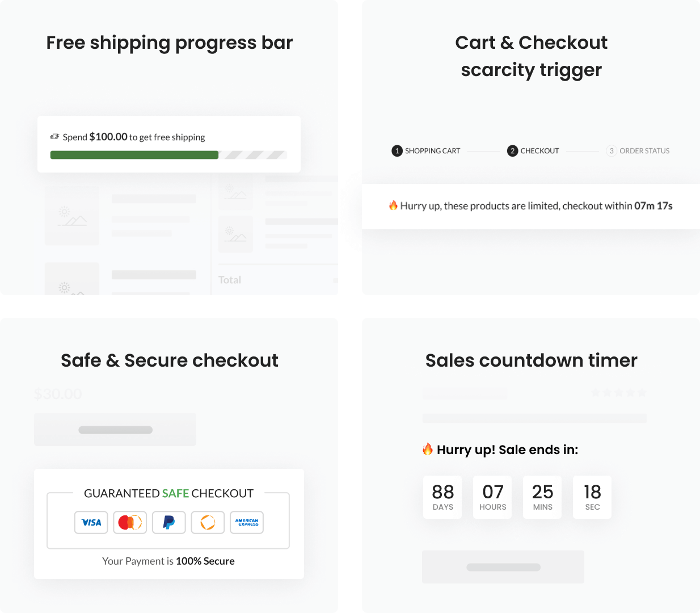Click the 18 Sec countdown box

click(592, 497)
